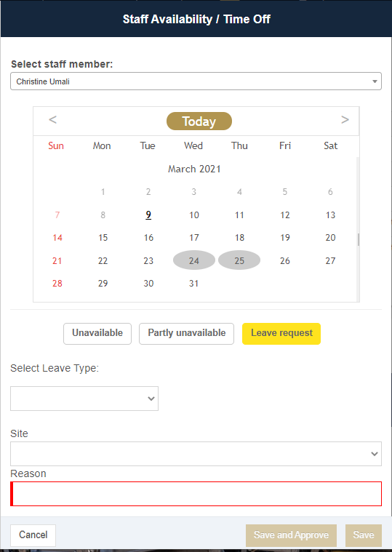Open the Site dropdown
The width and height of the screenshot is (392, 552).
(196, 454)
